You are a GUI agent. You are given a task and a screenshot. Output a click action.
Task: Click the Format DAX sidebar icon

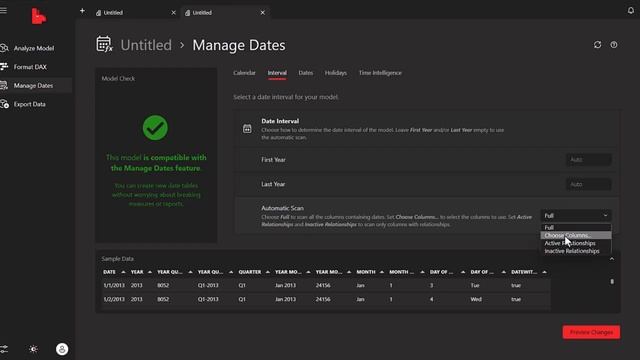click(4, 67)
